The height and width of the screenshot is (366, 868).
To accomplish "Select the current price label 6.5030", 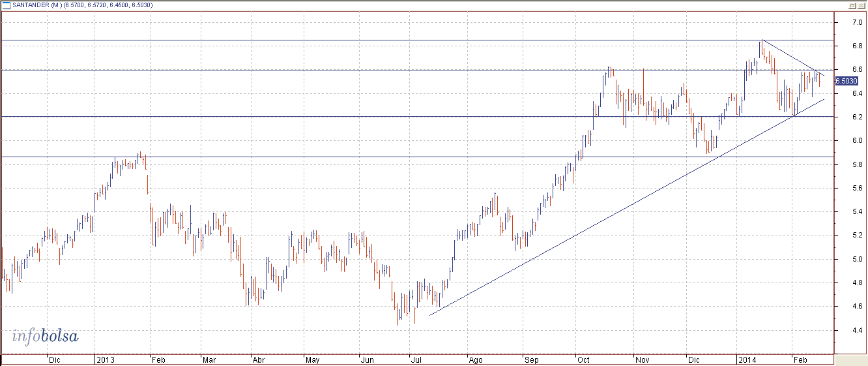I will (845, 81).
